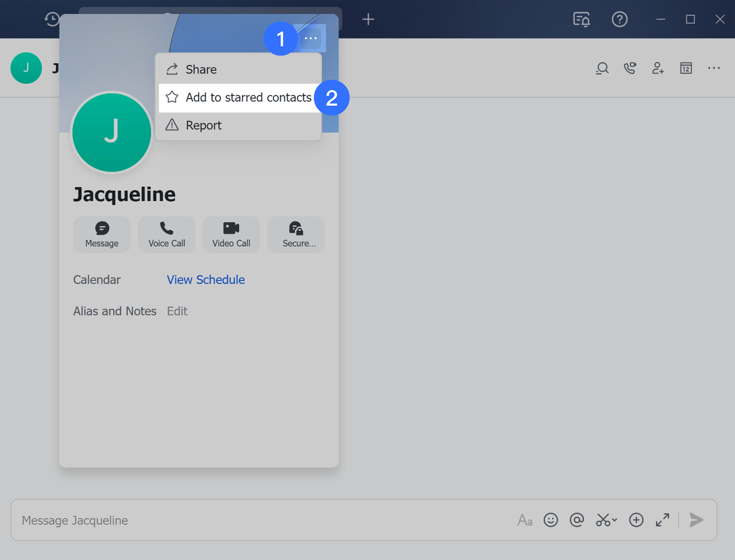Click the Message button on Jacqueline's profile
735x560 pixels.
102,235
